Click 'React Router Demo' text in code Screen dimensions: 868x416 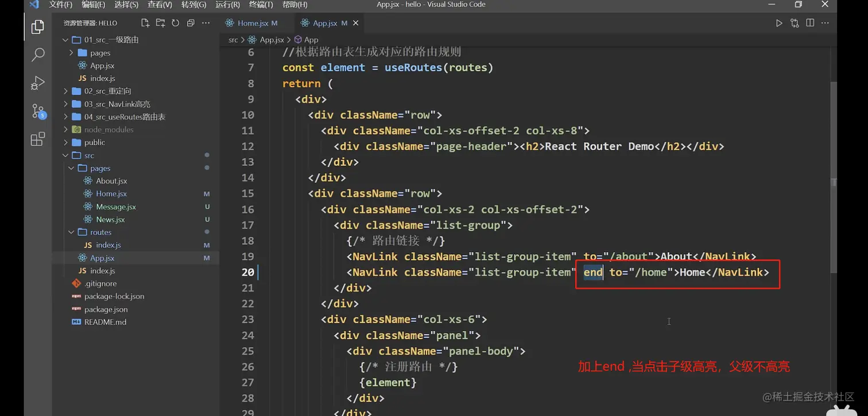[599, 146]
